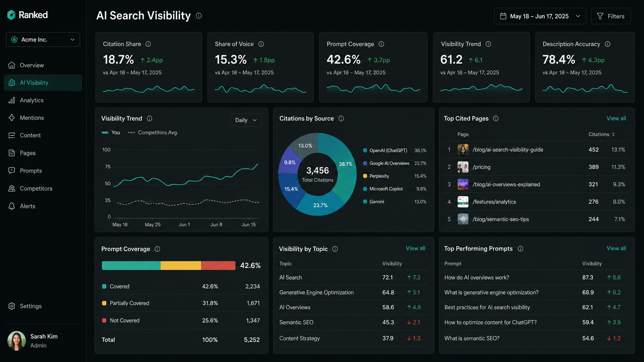This screenshot has height=362, width=644.
Task: Navigate to Competitors in the sidebar
Action: tap(43, 189)
